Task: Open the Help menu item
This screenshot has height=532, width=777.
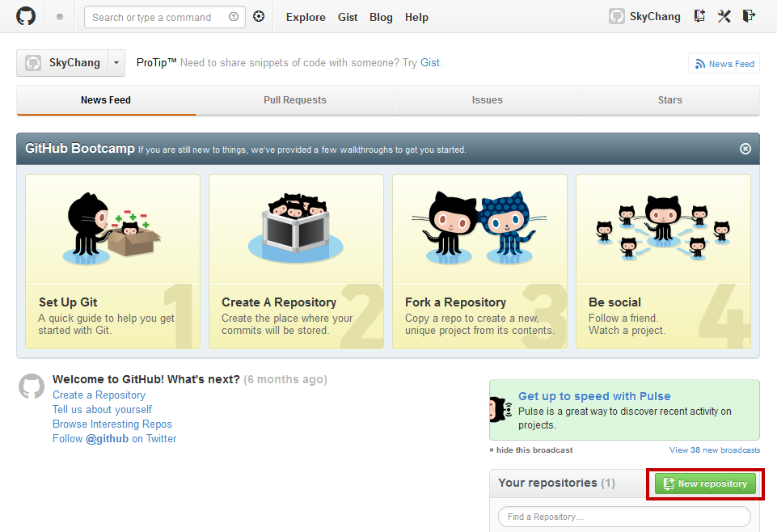Action: [416, 17]
